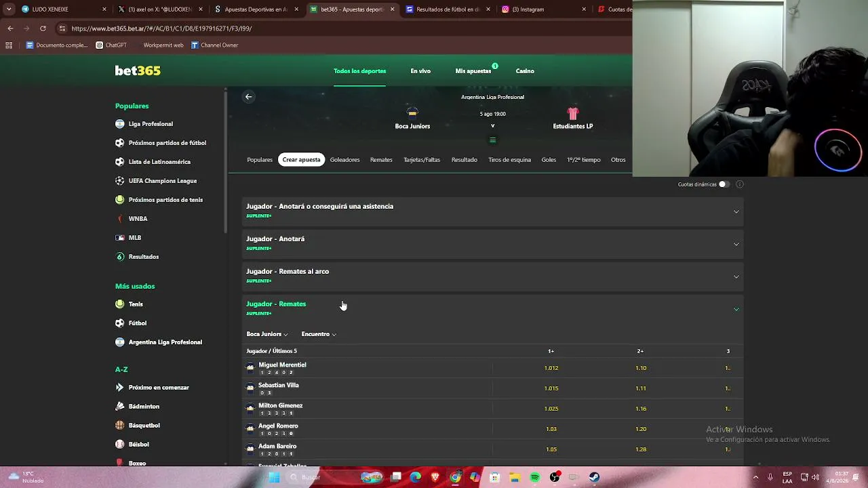Click the Resultados icon in sidebar
The width and height of the screenshot is (868, 488).
[120, 257]
